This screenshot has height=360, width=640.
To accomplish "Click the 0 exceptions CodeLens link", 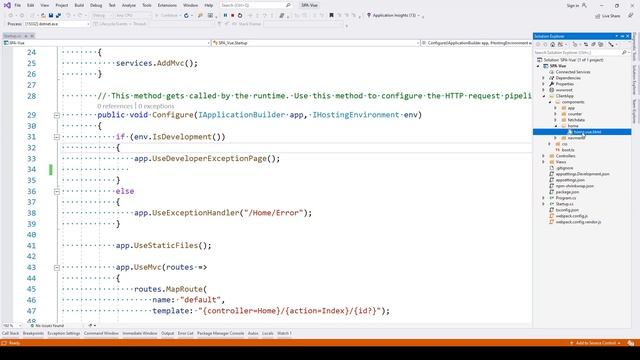I will [x=156, y=106].
